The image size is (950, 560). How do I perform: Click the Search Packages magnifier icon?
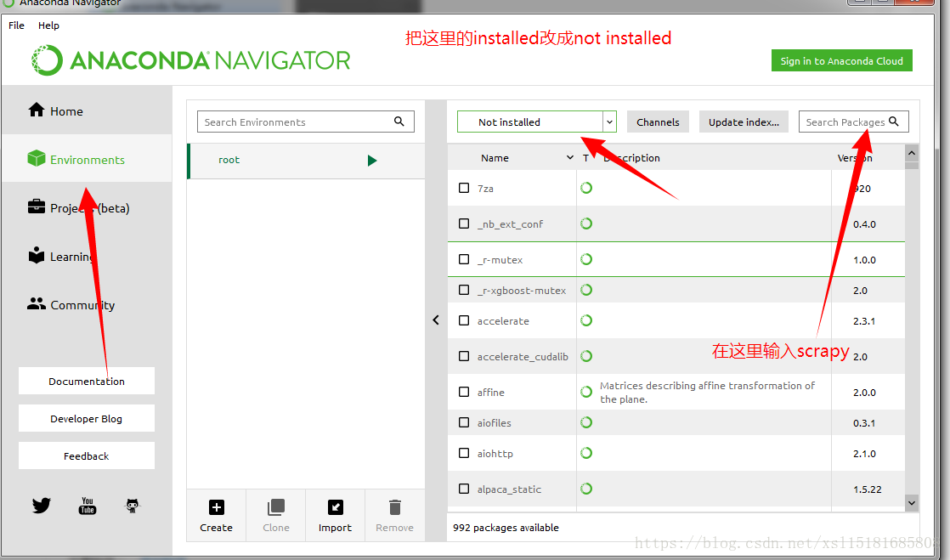tap(894, 122)
